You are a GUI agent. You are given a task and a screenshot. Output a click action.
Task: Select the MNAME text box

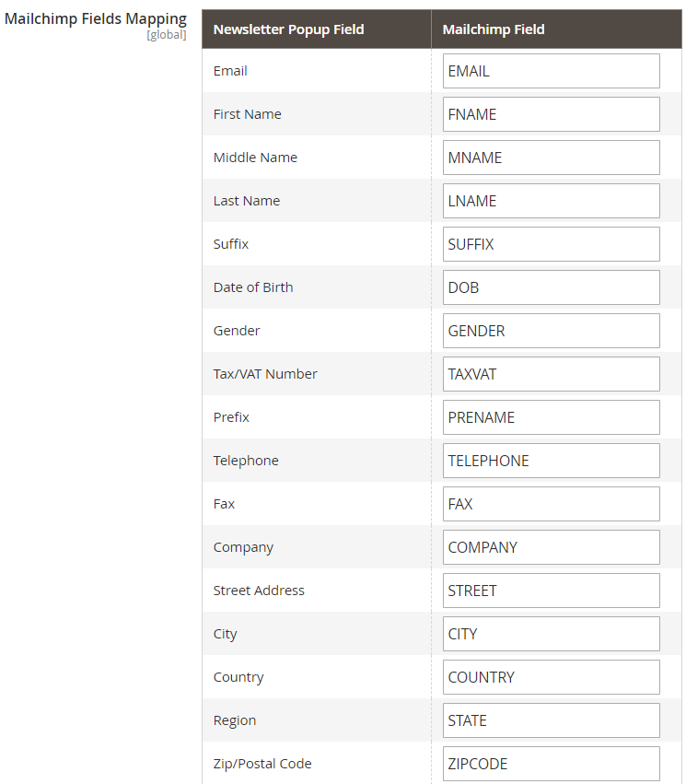pyautogui.click(x=551, y=158)
